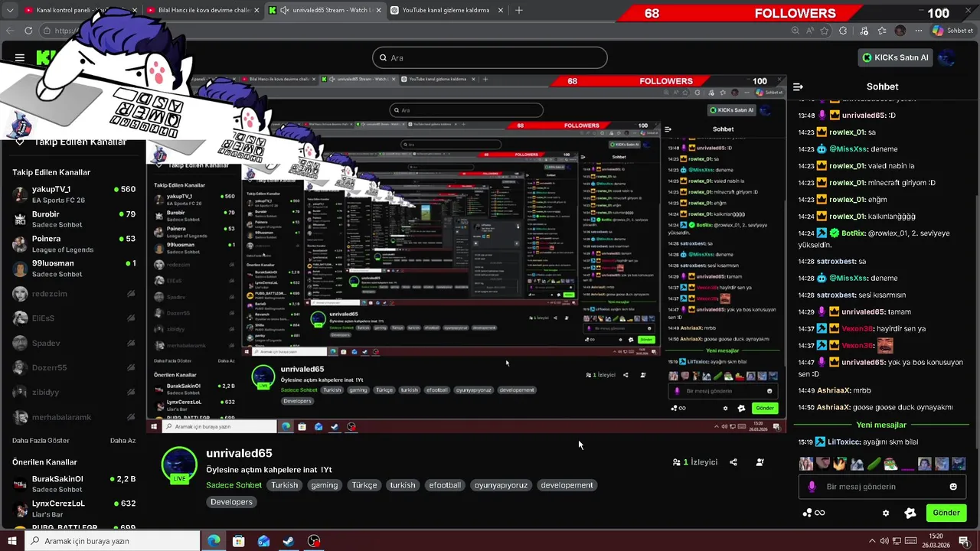This screenshot has width=980, height=551.
Task: Open Poinera followed channel
Action: (x=74, y=243)
